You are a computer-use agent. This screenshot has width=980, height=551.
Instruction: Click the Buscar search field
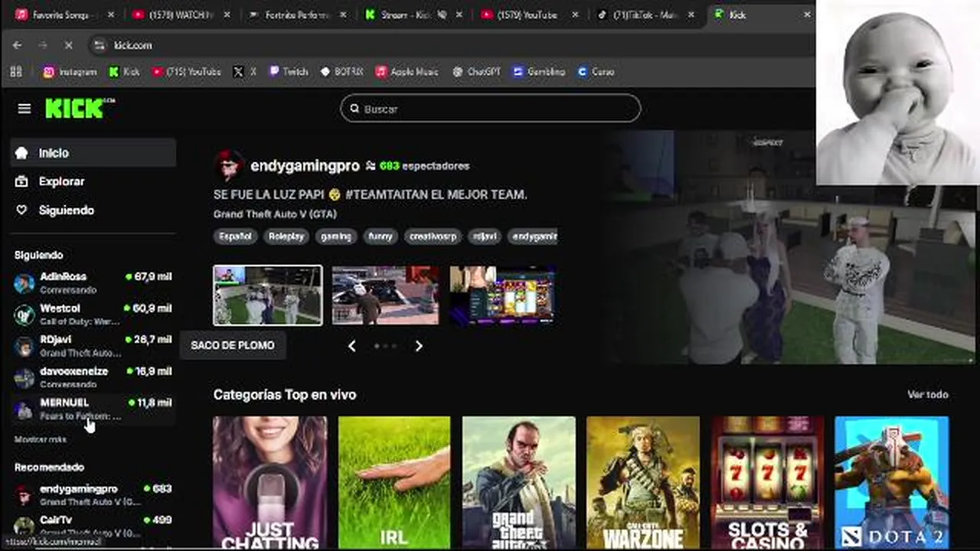pos(490,109)
